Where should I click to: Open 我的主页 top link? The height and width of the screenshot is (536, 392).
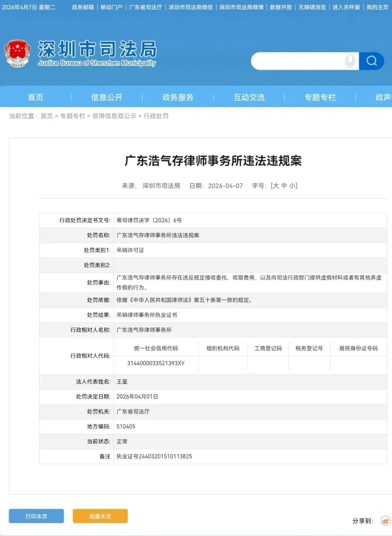pos(377,7)
